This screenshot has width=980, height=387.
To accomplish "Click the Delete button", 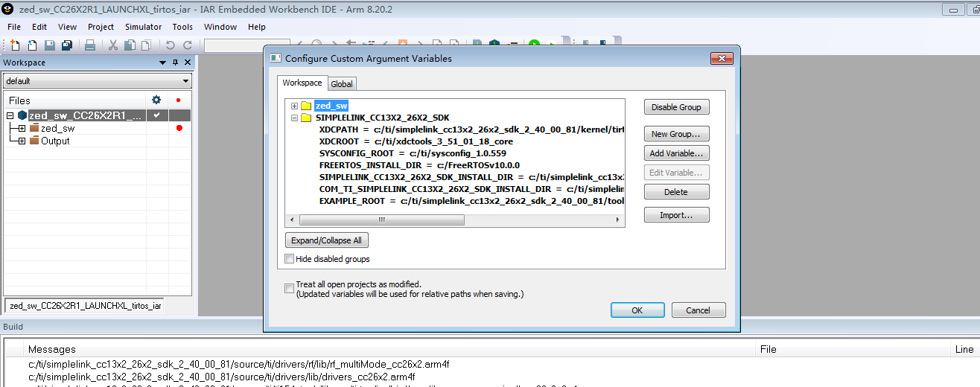I will tap(676, 192).
